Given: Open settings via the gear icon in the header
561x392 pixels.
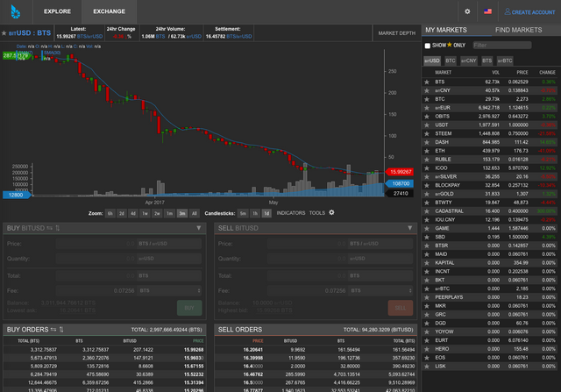Looking at the screenshot, I should [x=467, y=11].
